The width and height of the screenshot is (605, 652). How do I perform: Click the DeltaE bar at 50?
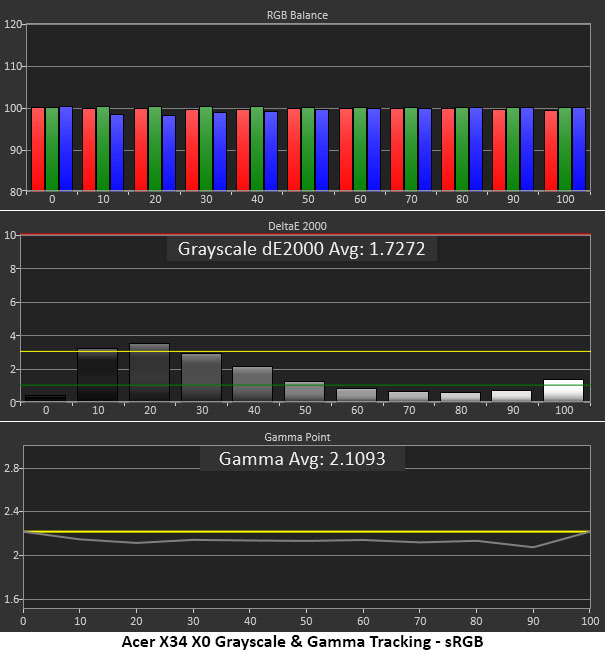pyautogui.click(x=304, y=391)
